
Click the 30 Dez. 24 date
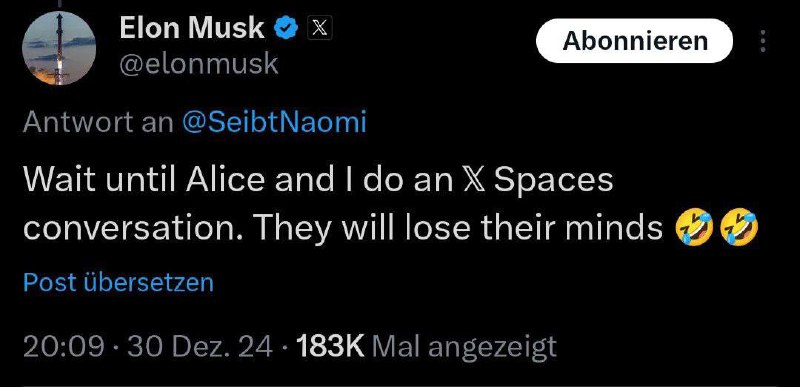click(x=200, y=347)
